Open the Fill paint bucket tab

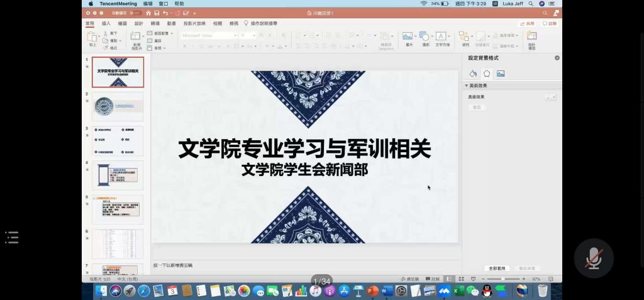click(x=474, y=74)
